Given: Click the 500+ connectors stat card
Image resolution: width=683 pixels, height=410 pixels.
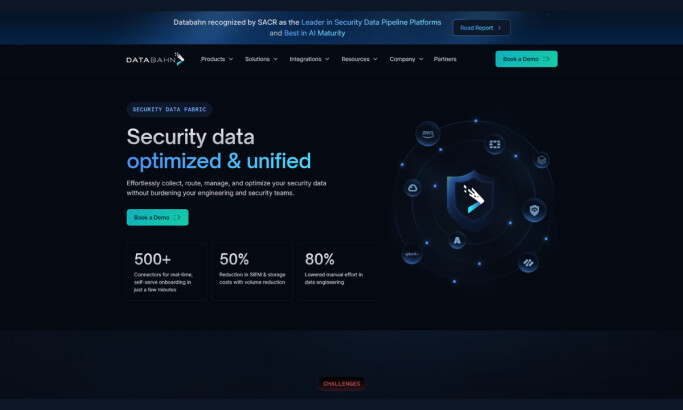Looking at the screenshot, I should (x=167, y=271).
